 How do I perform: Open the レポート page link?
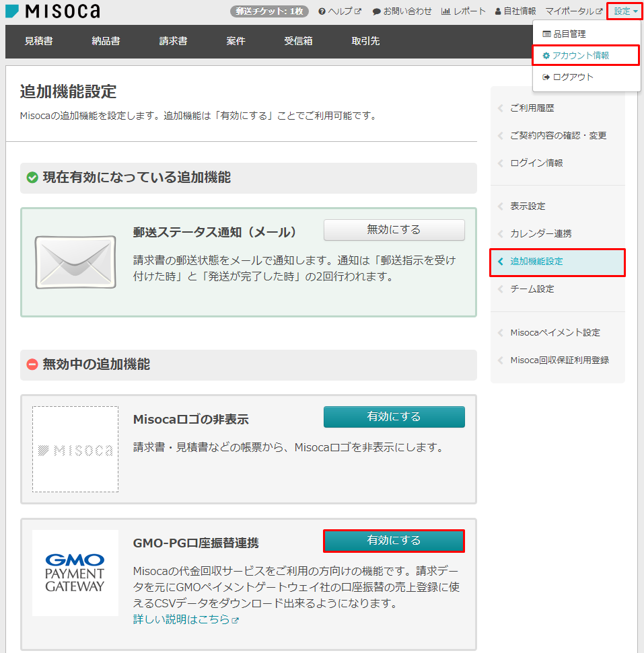tap(464, 11)
